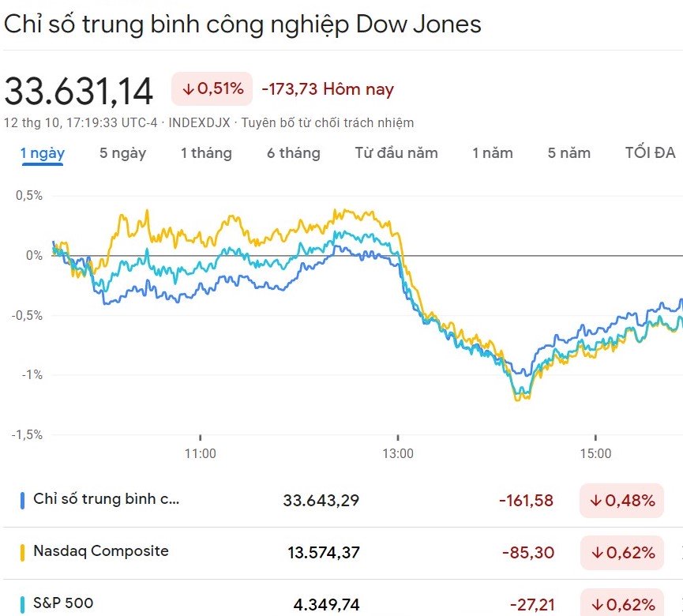Open the Chỉ số trung bình comparison row
The width and height of the screenshot is (683, 616).
107,500
